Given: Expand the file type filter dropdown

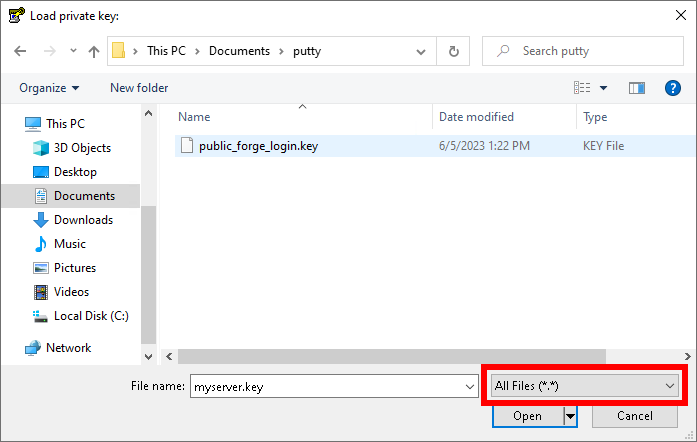Looking at the screenshot, I should (585, 385).
